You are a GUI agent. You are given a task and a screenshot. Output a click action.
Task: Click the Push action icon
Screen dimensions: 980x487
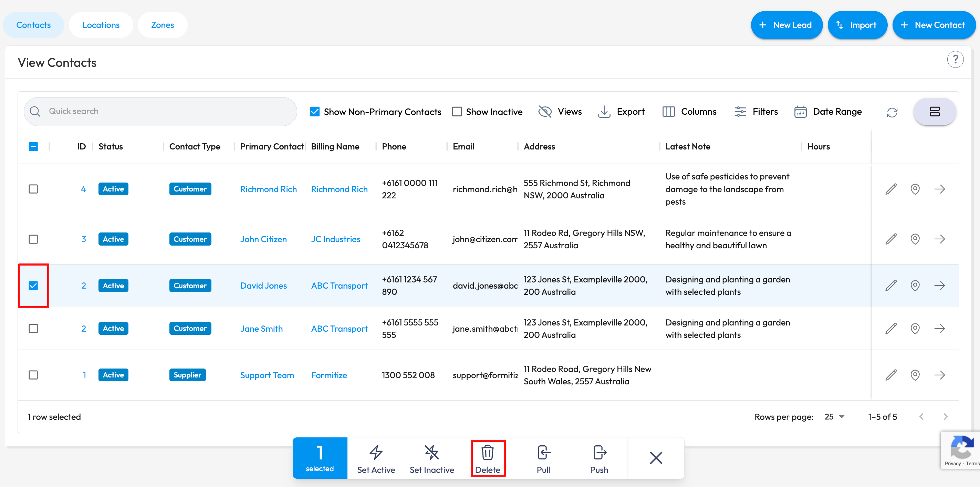click(x=599, y=453)
